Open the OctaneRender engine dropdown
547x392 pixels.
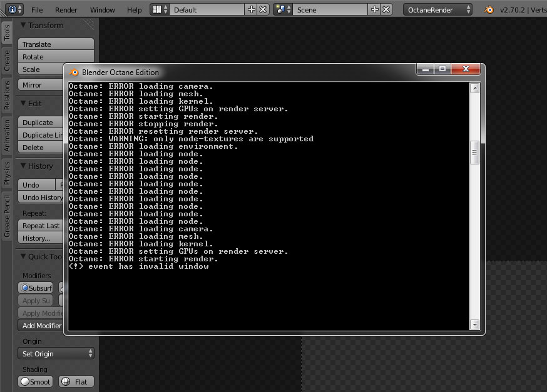(x=437, y=10)
